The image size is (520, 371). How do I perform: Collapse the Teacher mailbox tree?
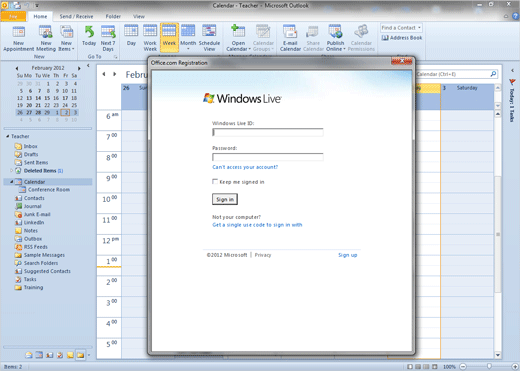point(7,136)
